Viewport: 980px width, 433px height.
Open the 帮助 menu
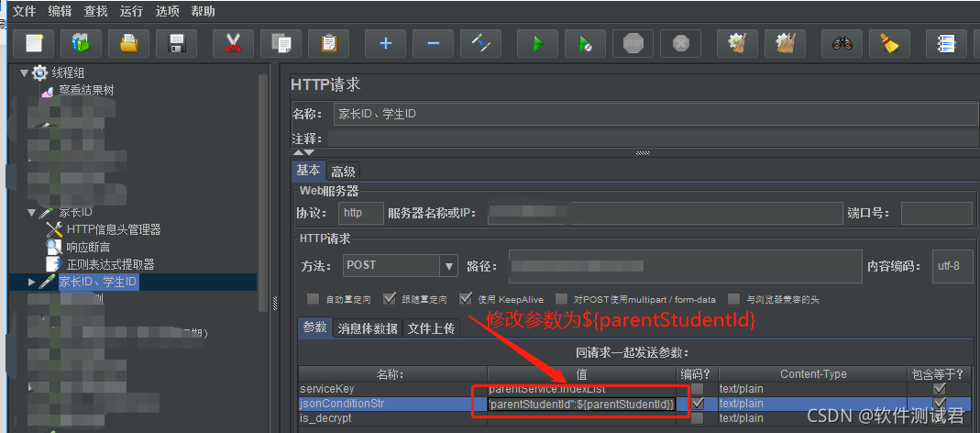coord(203,11)
